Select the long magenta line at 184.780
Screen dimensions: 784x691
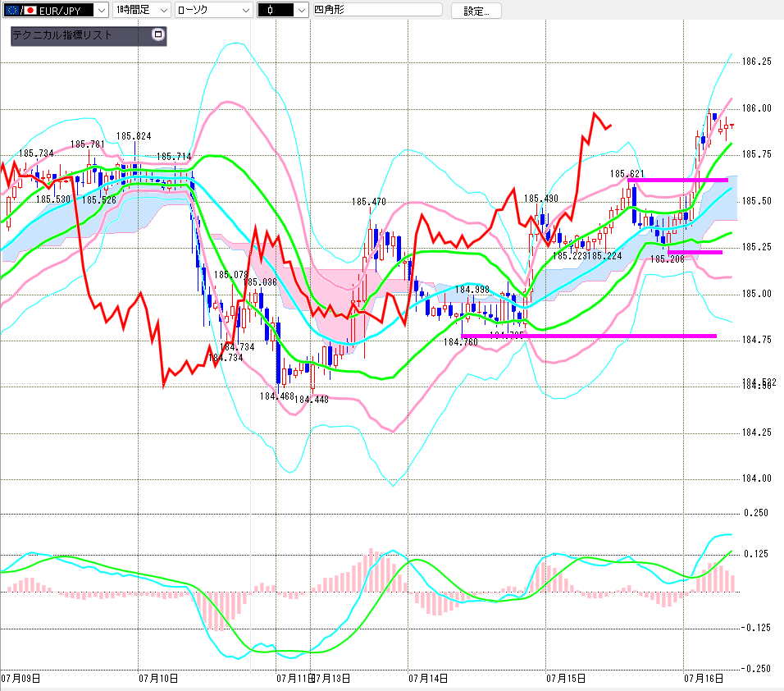pos(589,336)
